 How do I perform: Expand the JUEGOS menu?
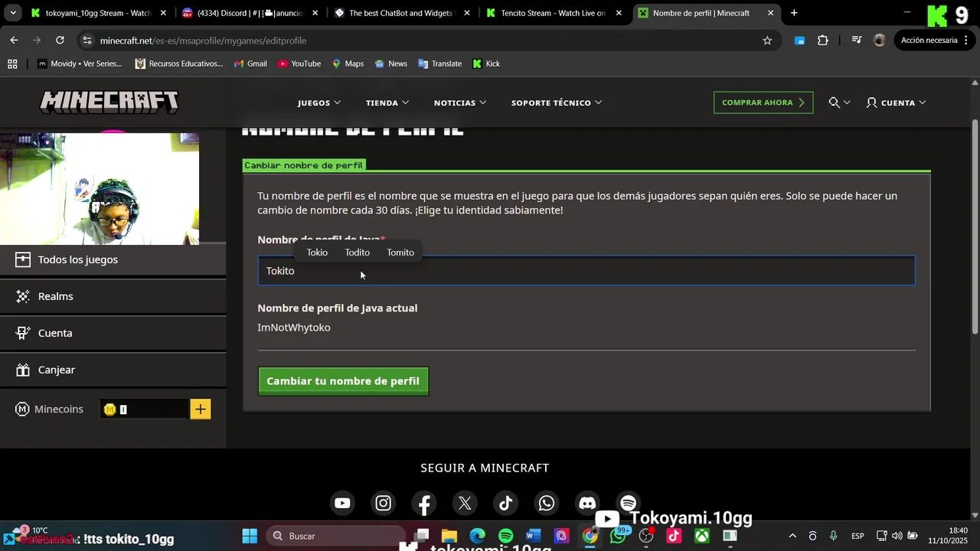point(319,103)
